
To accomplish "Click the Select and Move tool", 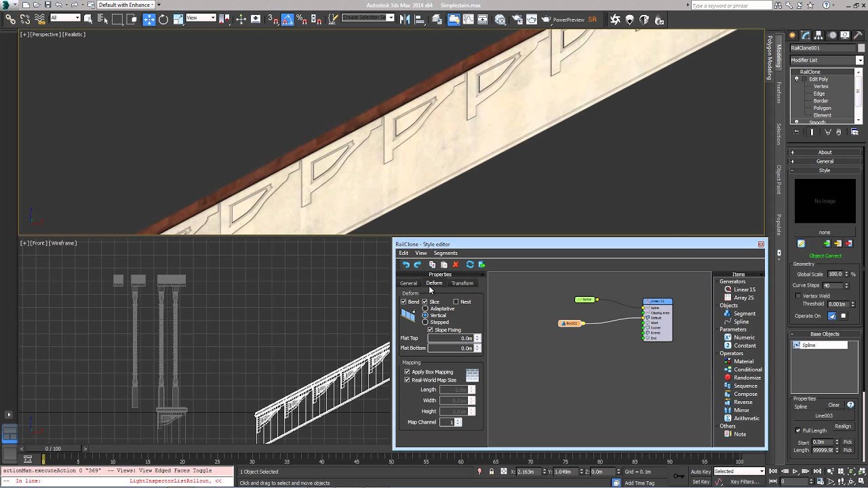I will click(x=149, y=20).
